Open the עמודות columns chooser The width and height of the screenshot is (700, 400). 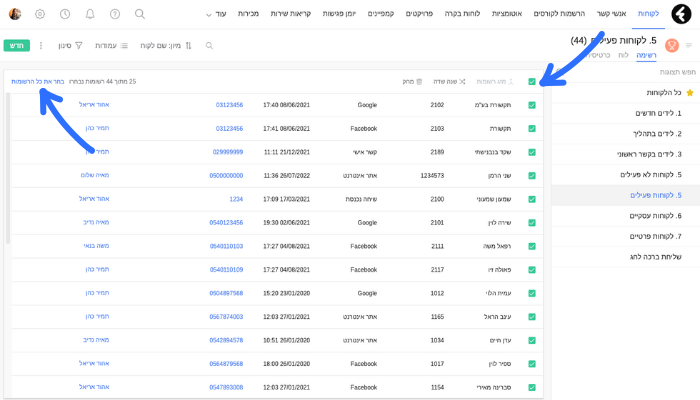pyautogui.click(x=111, y=46)
